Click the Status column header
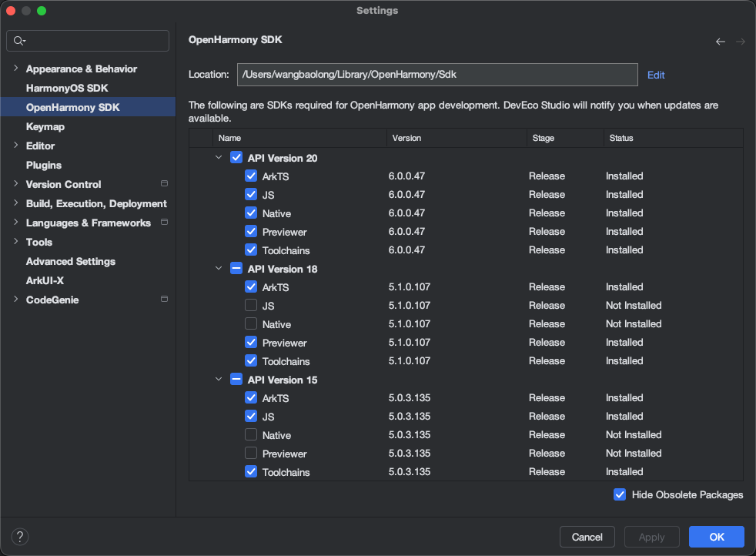Image resolution: width=756 pixels, height=556 pixels. (x=674, y=138)
